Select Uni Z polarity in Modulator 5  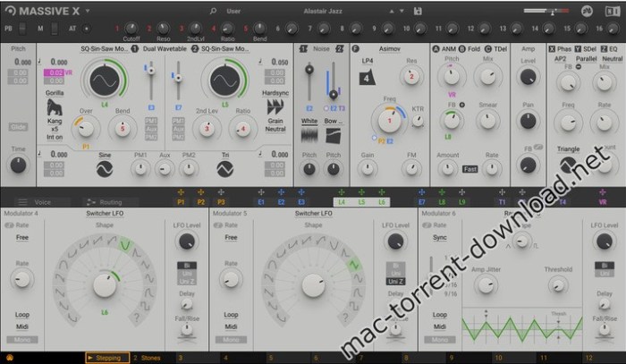tap(395, 282)
